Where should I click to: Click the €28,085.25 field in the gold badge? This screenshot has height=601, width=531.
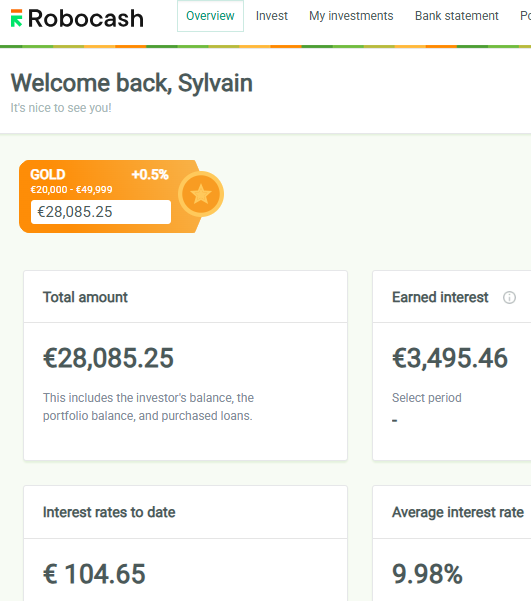(101, 212)
